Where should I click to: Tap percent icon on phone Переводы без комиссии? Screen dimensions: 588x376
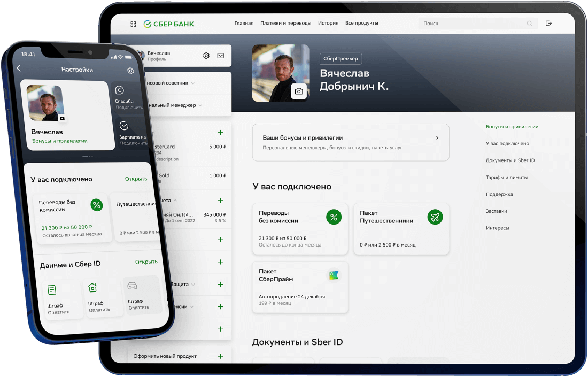pyautogui.click(x=97, y=205)
